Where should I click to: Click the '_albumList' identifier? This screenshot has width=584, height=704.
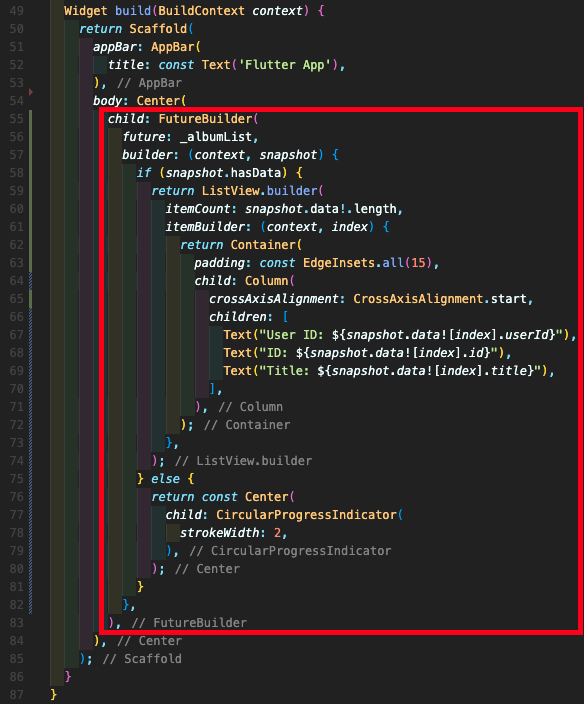tap(216, 136)
